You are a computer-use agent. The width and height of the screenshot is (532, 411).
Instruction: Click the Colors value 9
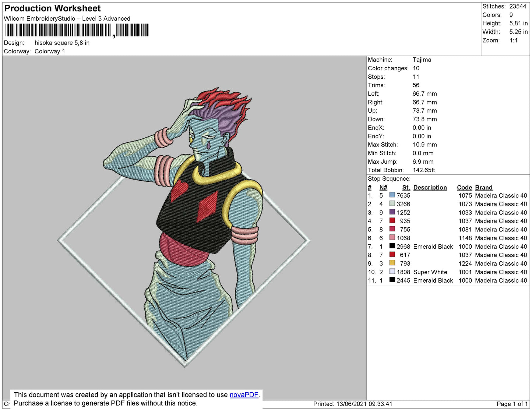coord(511,15)
